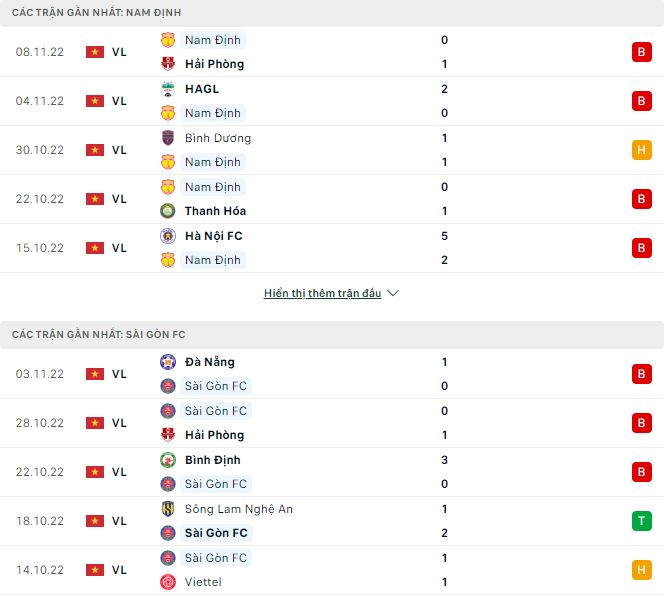Click Vietnam flag on the 15.10.22 row

pyautogui.click(x=95, y=248)
